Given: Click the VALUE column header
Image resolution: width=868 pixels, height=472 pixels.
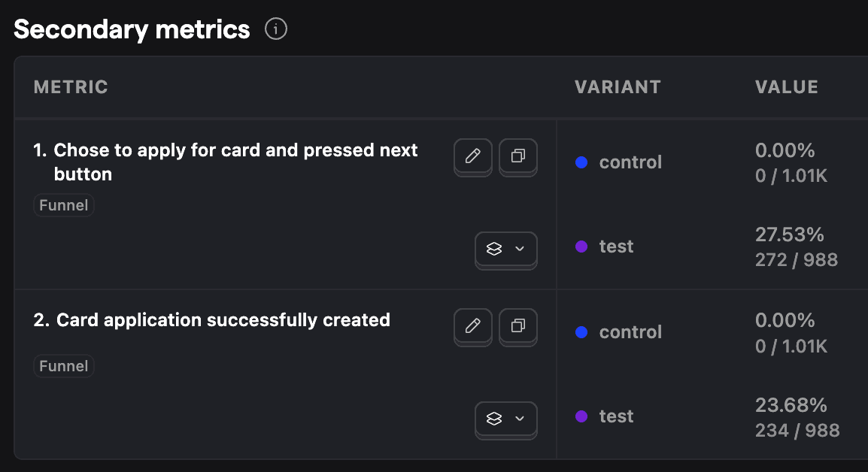Looking at the screenshot, I should click(786, 87).
